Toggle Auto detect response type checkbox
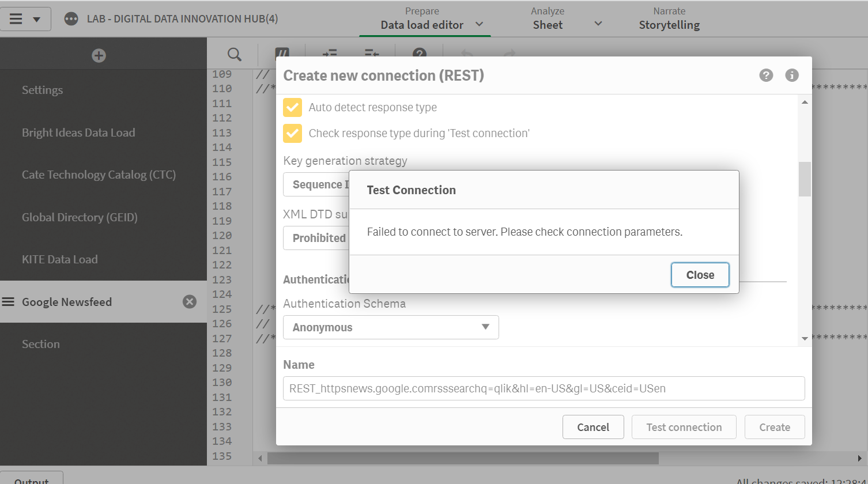 click(x=293, y=107)
